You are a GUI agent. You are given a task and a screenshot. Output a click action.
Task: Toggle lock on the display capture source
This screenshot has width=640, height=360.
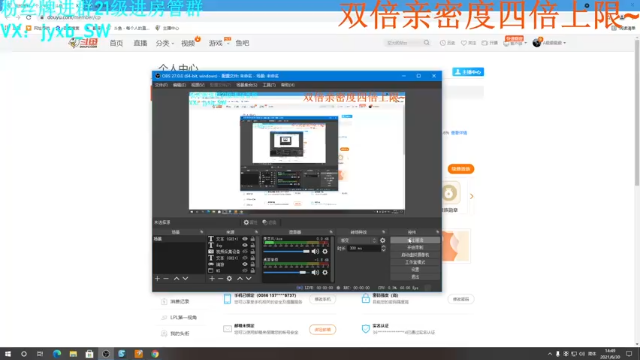(253, 264)
